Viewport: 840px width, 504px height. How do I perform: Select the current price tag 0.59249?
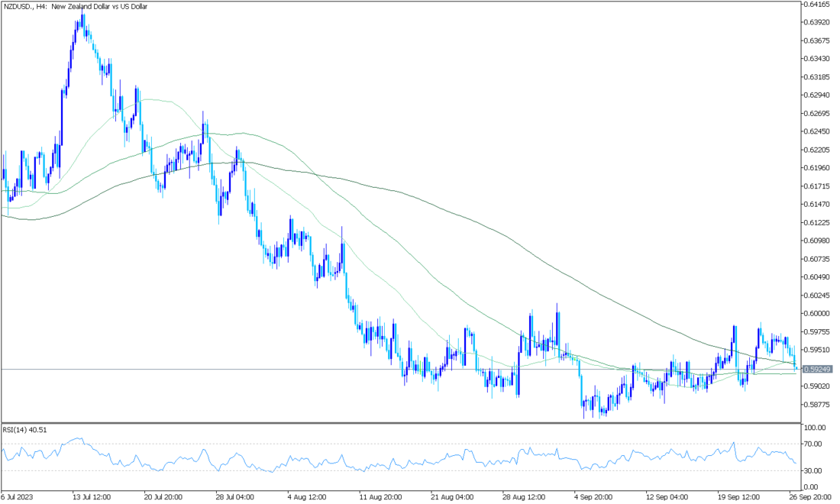point(818,369)
